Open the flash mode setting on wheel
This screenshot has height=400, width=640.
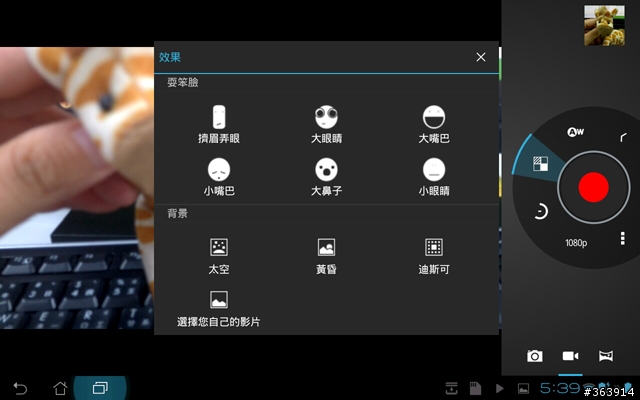623,138
